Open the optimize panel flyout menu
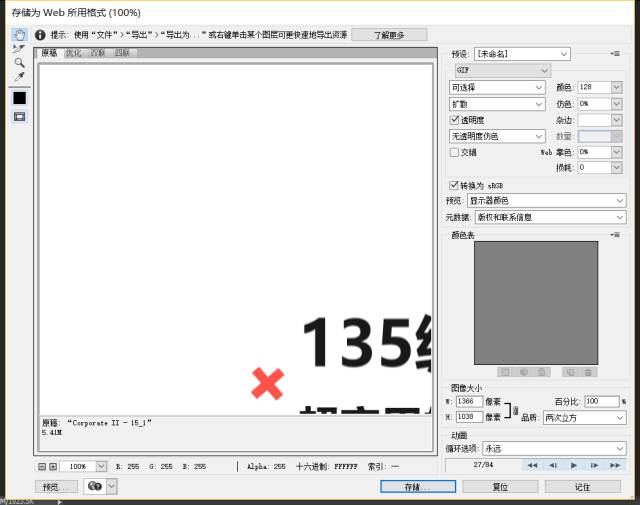This screenshot has width=640, height=505. pyautogui.click(x=616, y=53)
